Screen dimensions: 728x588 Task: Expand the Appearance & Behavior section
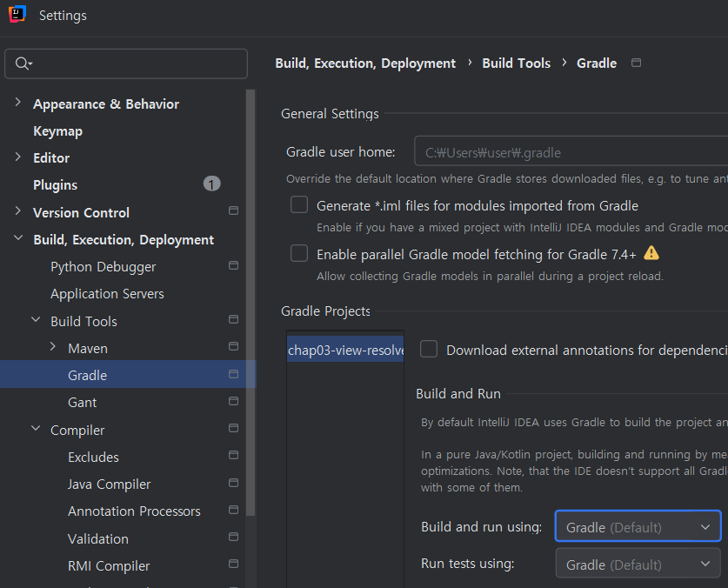pos(18,104)
